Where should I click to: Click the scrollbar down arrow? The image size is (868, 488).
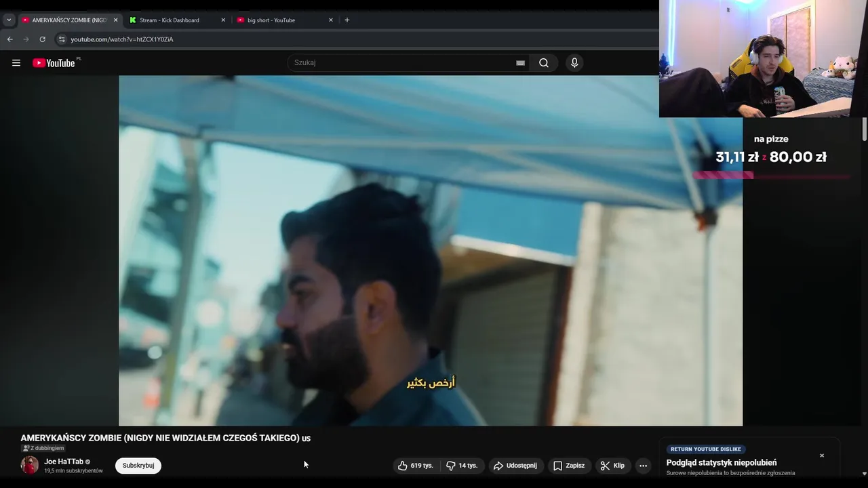(864, 474)
